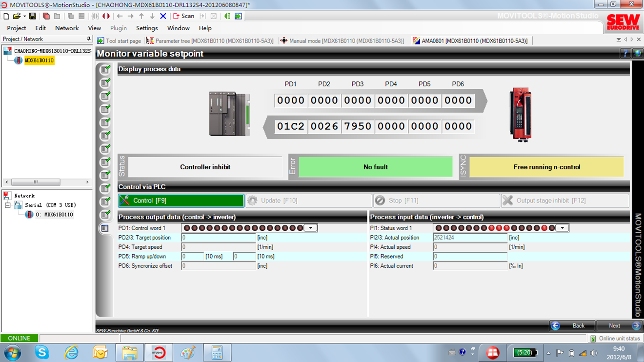Click the help question mark icon beside title
This screenshot has width=644, height=362.
click(x=625, y=54)
